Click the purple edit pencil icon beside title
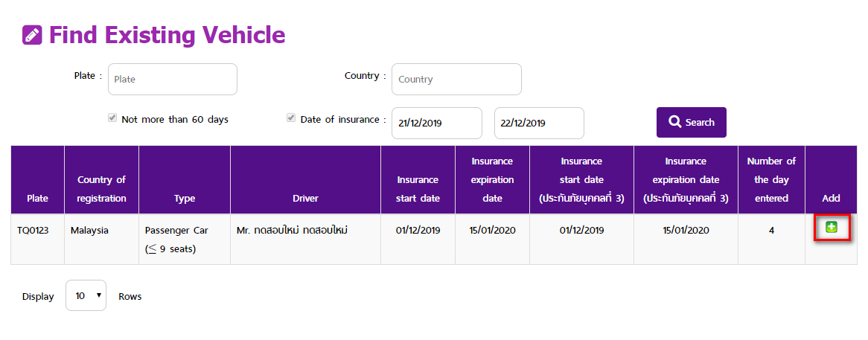This screenshot has width=868, height=340. [32, 36]
